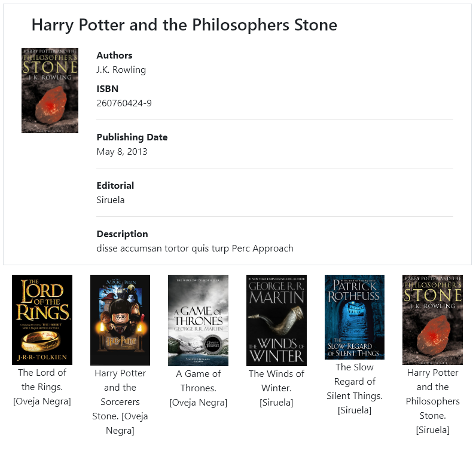Select the ISBN number 260760424-9

[x=124, y=103]
